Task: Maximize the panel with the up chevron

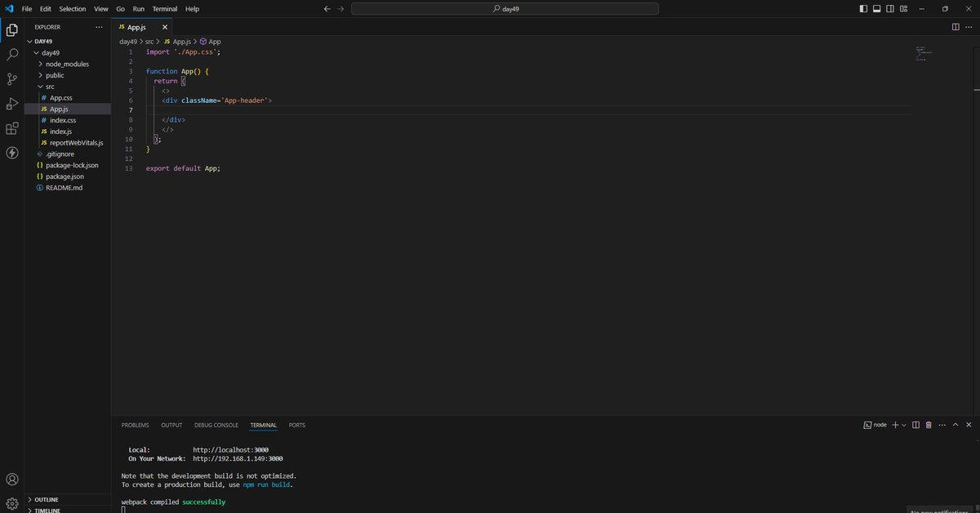Action: tap(955, 425)
